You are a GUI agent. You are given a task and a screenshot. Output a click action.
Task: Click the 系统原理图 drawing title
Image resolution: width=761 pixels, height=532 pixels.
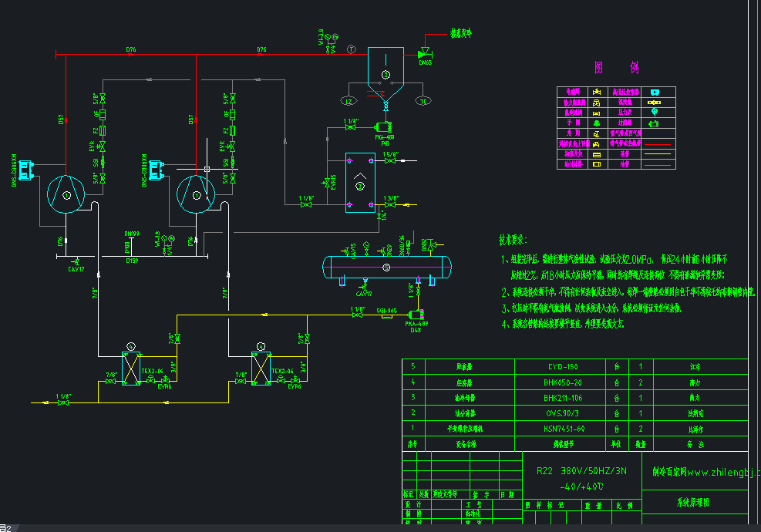coord(692,503)
